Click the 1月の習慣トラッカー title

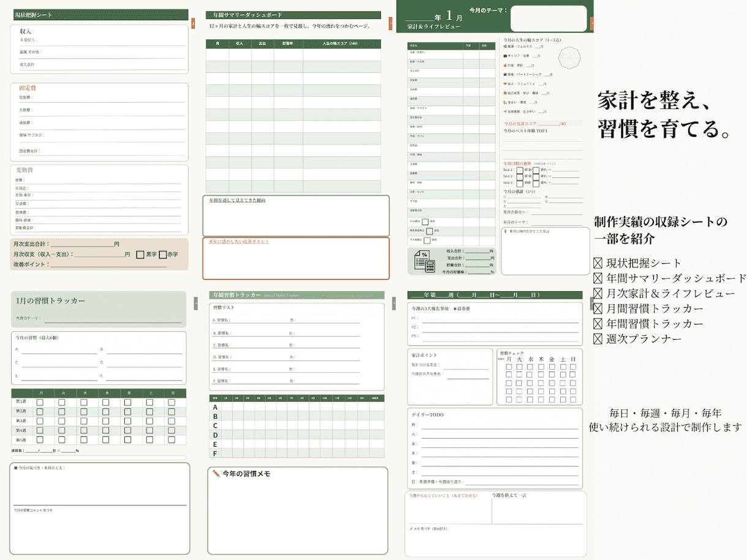pyautogui.click(x=51, y=301)
